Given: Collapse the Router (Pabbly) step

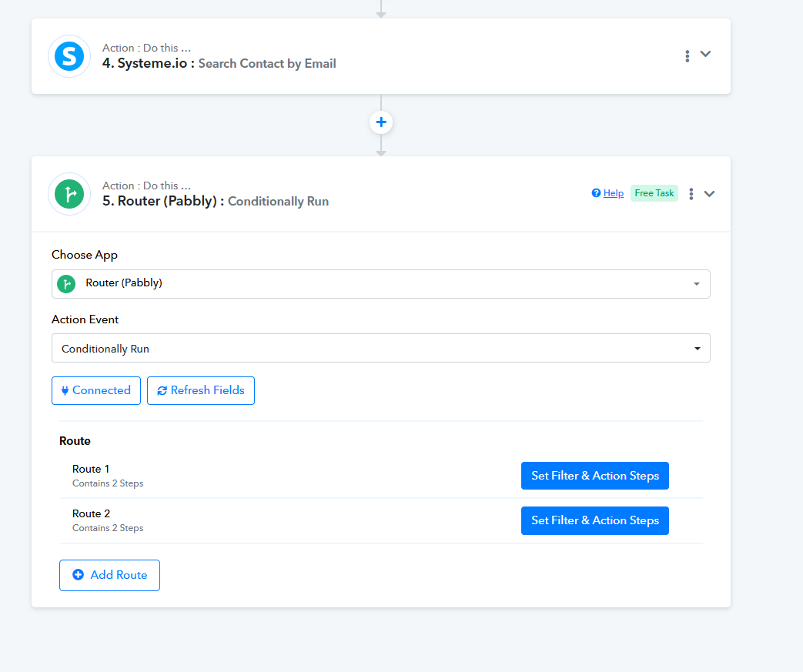Looking at the screenshot, I should [709, 194].
